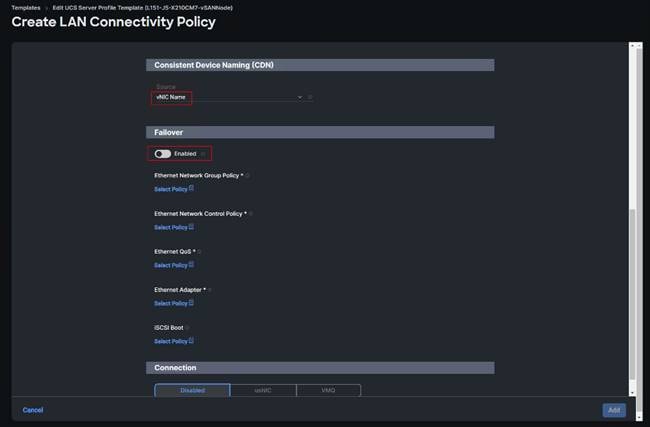
Task: Select Policy for iSCSI Boot
Action: [170, 342]
